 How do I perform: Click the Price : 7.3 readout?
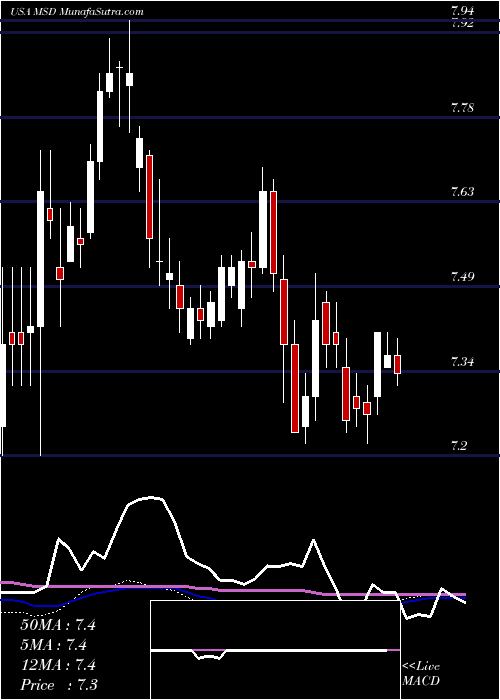[x=59, y=685]
